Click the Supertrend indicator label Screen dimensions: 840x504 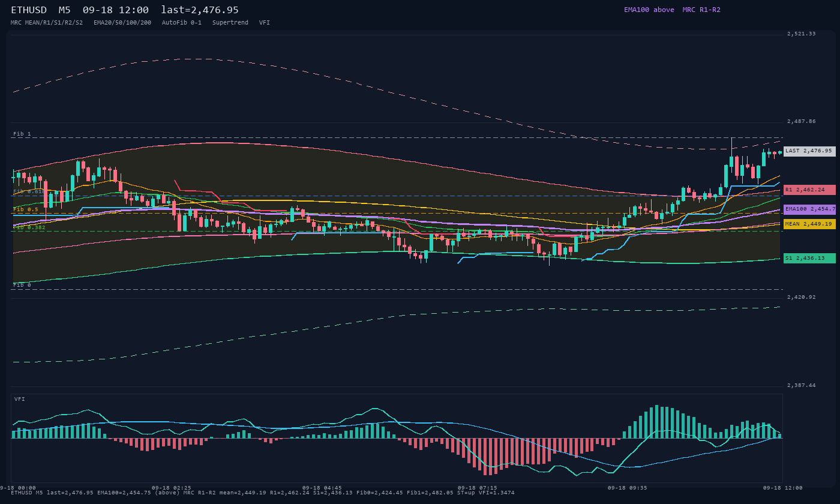pos(230,23)
